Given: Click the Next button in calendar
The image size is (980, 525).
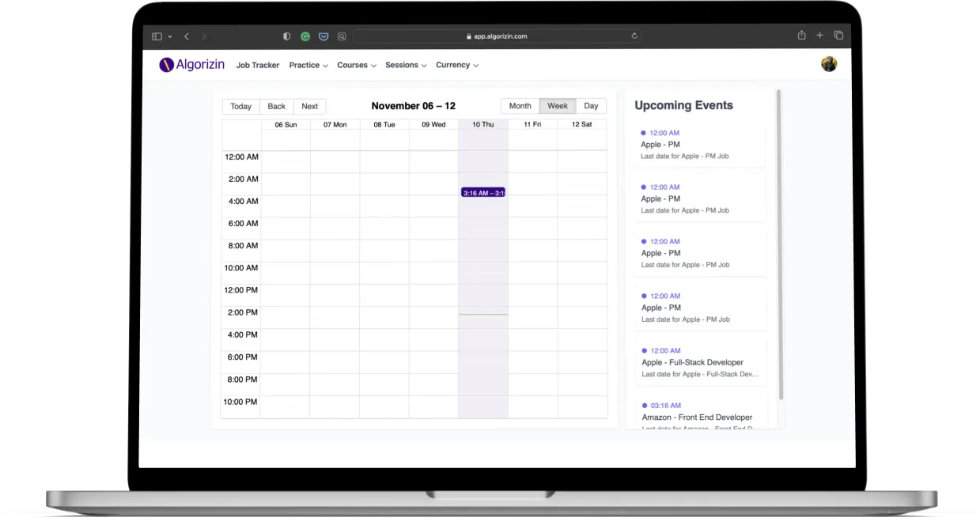Looking at the screenshot, I should point(310,107).
